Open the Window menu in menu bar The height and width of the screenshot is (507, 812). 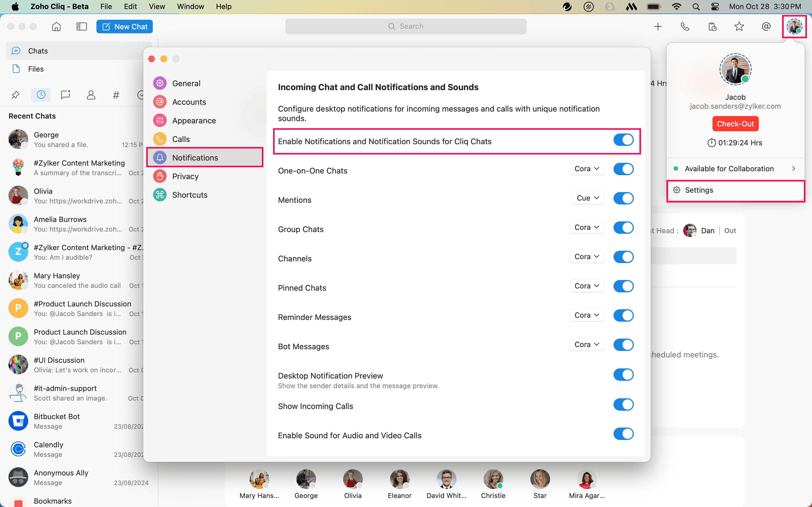pos(190,6)
